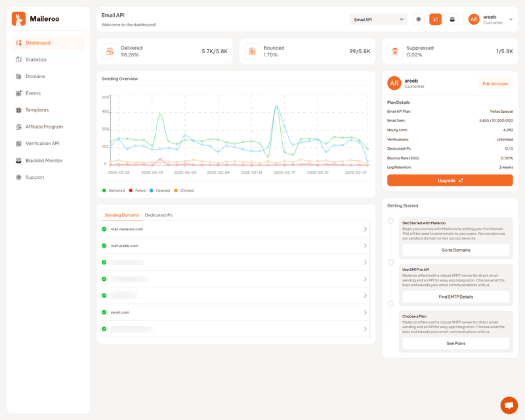
Task: Open the Email API product dropdown
Action: tap(379, 20)
